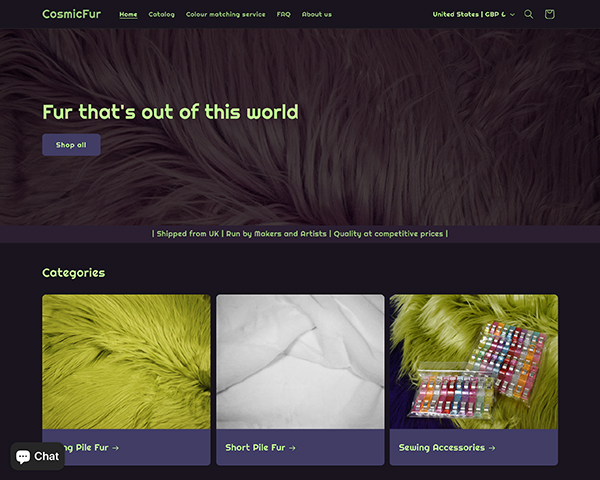Go to the Home menu item
The height and width of the screenshot is (480, 600).
coord(128,15)
